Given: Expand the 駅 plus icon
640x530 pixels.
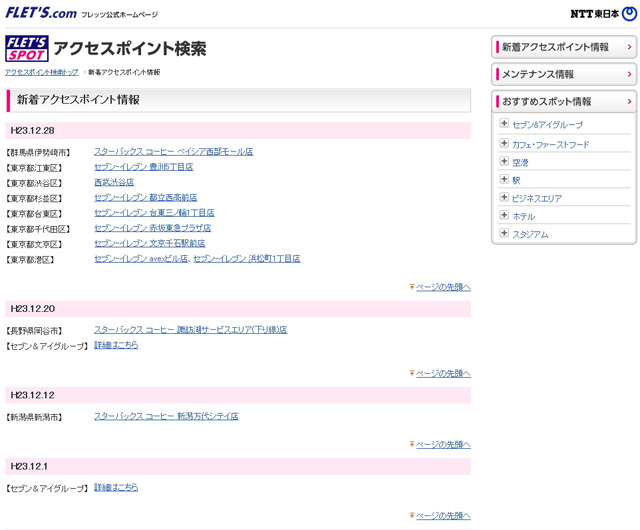Looking at the screenshot, I should click(x=504, y=179).
